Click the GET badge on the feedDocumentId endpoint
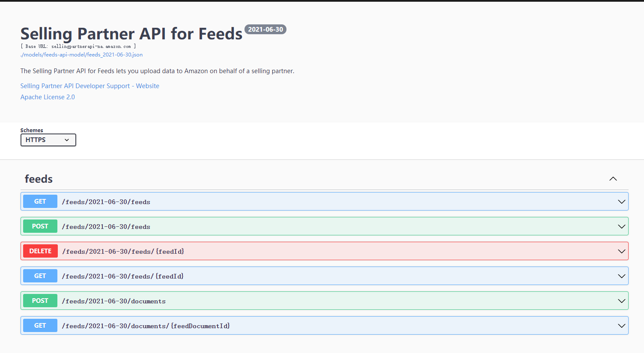This screenshot has height=353, width=644. pyautogui.click(x=40, y=325)
